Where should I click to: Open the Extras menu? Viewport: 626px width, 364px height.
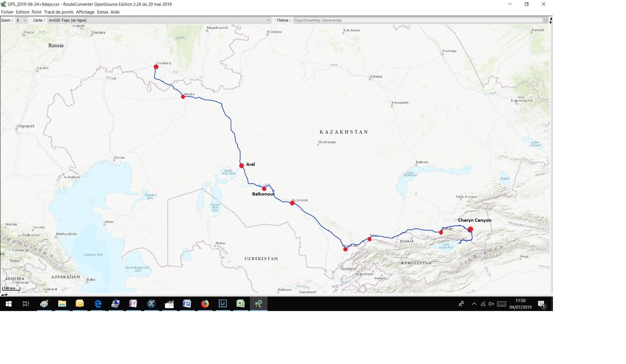pyautogui.click(x=102, y=12)
